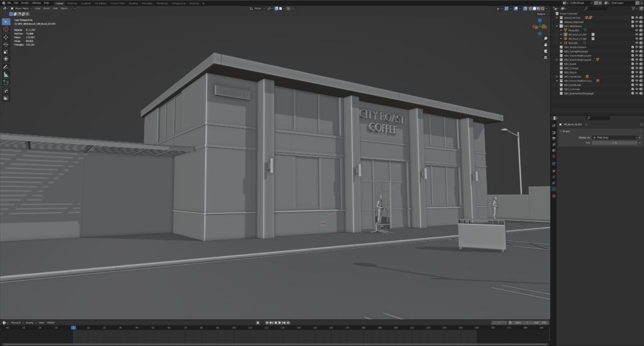Open the orange Object properties tab
This screenshot has height=346, width=644.
click(553, 171)
